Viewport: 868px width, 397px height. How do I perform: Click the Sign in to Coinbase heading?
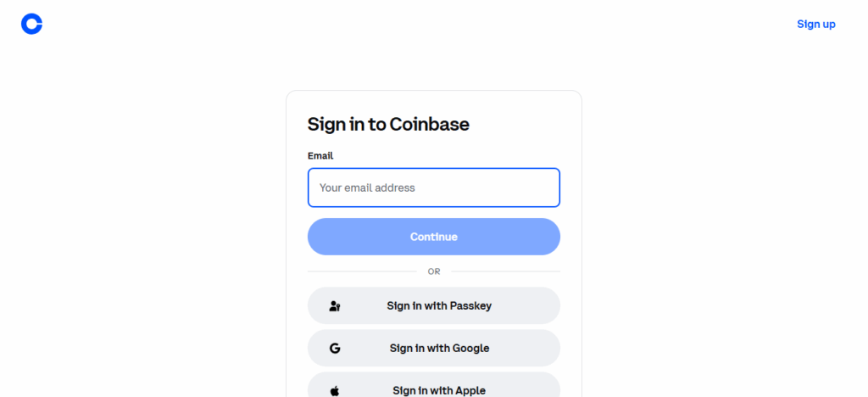pos(388,125)
